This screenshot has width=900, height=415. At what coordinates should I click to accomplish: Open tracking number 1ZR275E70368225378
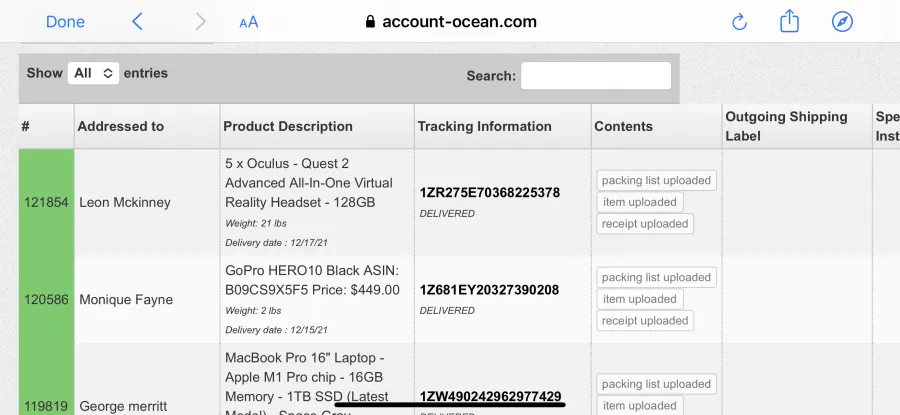[490, 193]
